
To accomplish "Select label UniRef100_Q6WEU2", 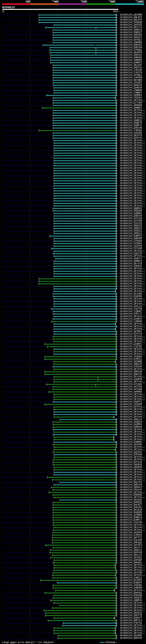I will click(131, 208).
